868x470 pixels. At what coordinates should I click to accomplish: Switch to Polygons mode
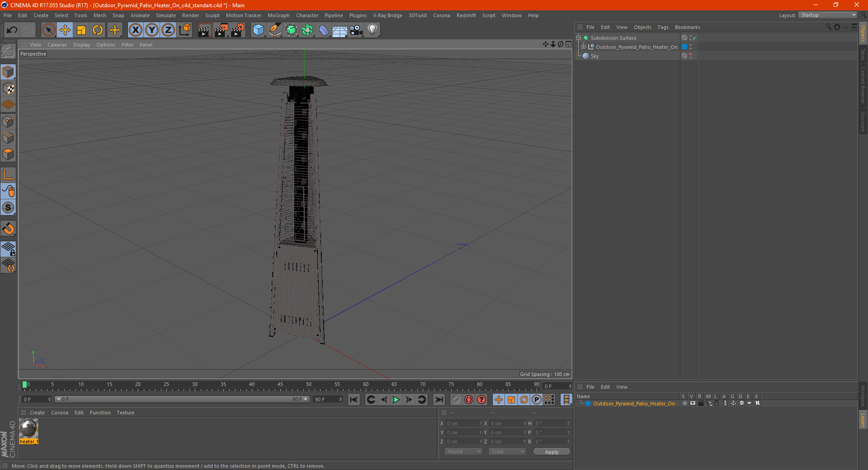click(x=8, y=154)
